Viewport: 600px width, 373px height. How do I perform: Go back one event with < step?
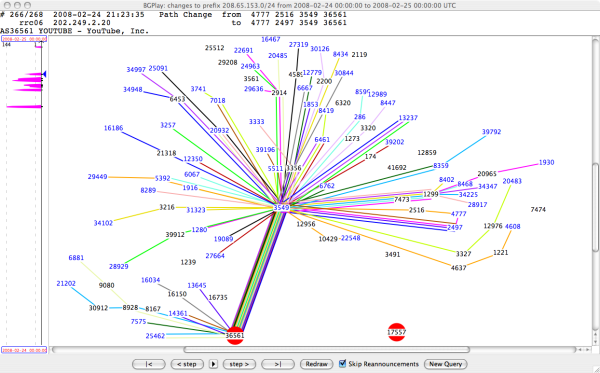(x=187, y=364)
